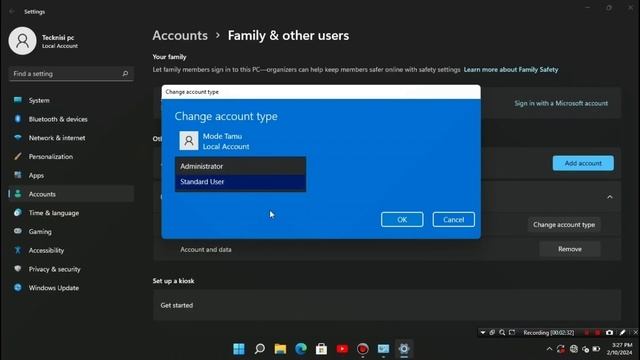The height and width of the screenshot is (360, 640).
Task: Open taskbar Search
Action: [260, 349]
